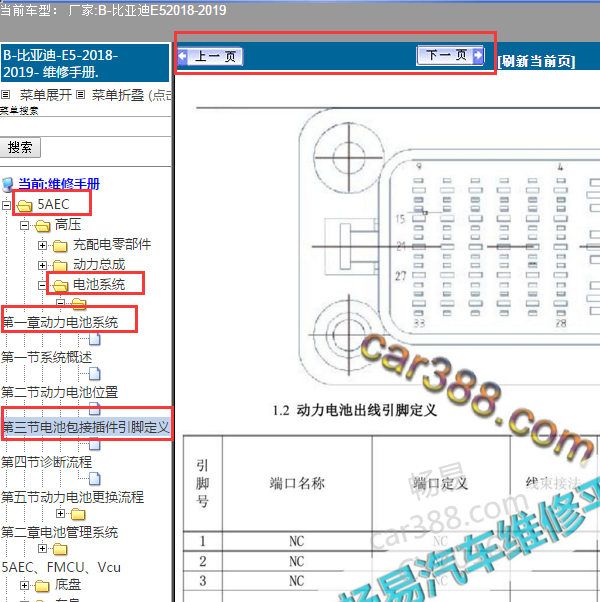The height and width of the screenshot is (602, 600).
Task: Click page icon above 第一节系统概述
Action: [95, 339]
